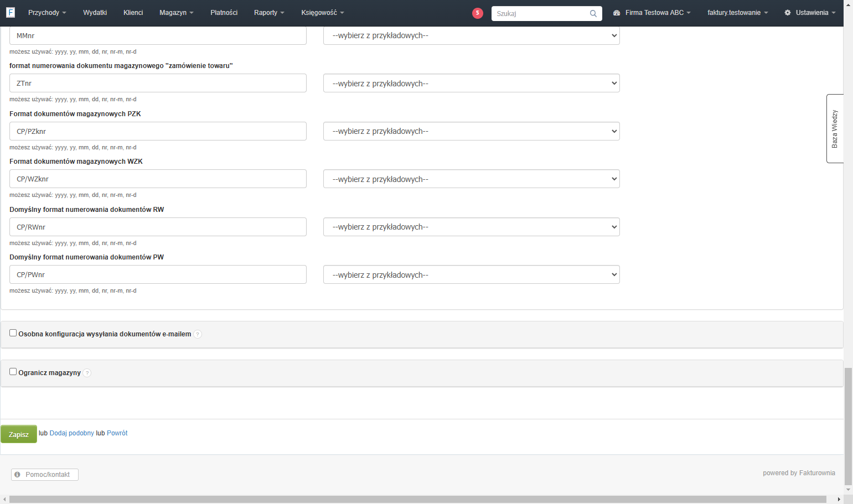Click the Fakturownia logo icon

click(x=11, y=12)
